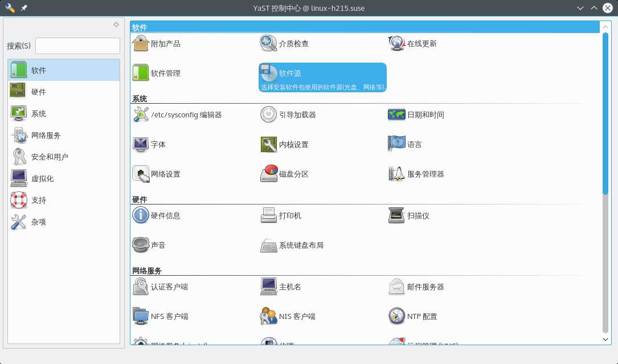Image resolution: width=618 pixels, height=364 pixels.
Task: Open 打印机 printer configuration
Action: 281,215
